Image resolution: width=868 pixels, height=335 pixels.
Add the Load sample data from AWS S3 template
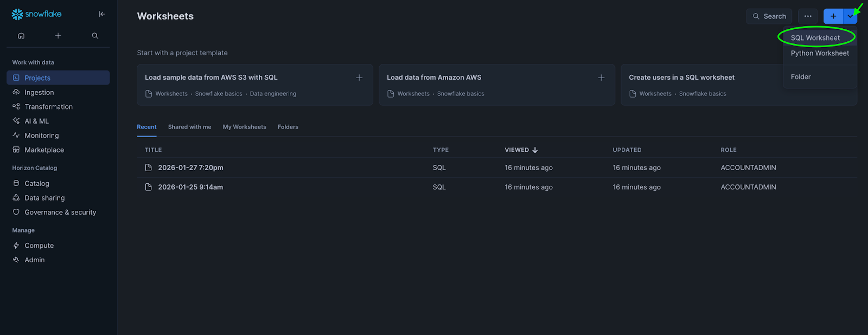(x=359, y=78)
